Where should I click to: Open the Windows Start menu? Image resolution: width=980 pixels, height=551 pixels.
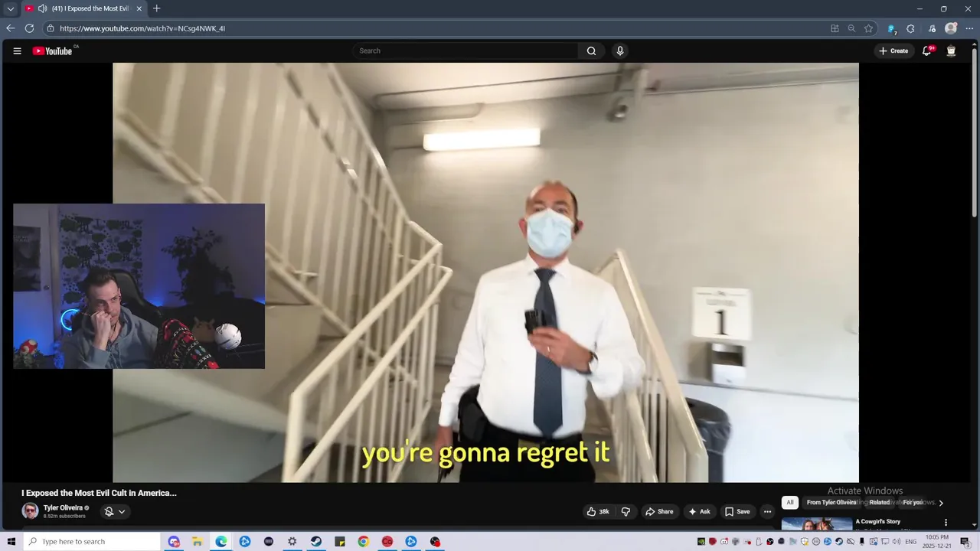pos(11,542)
